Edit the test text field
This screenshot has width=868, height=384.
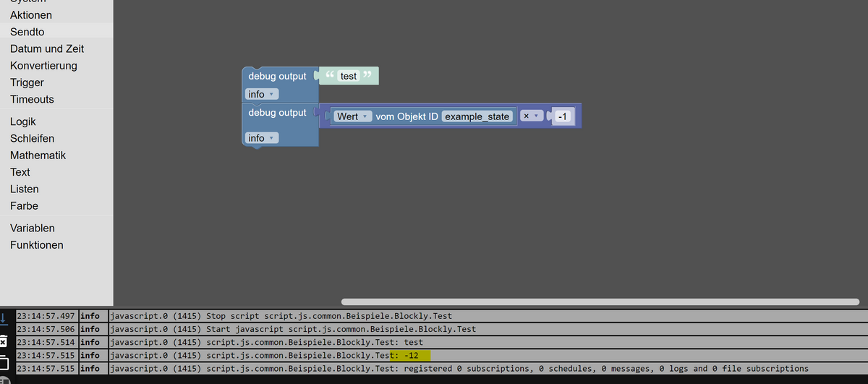349,76
